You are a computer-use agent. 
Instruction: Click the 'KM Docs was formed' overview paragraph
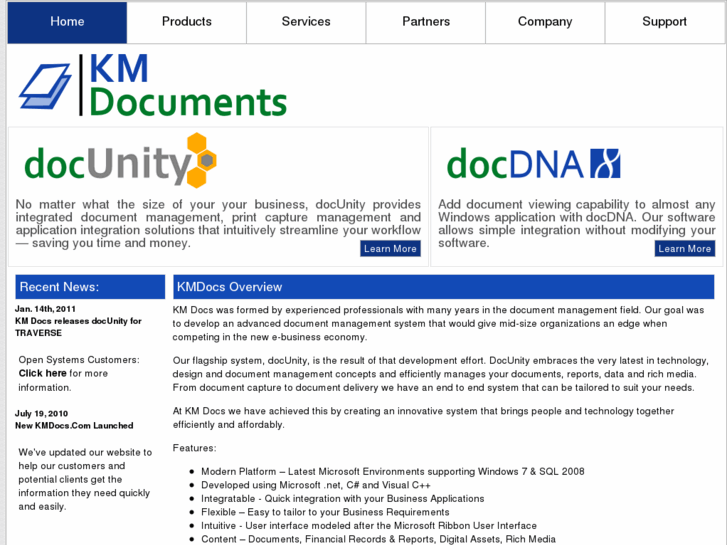coord(438,323)
